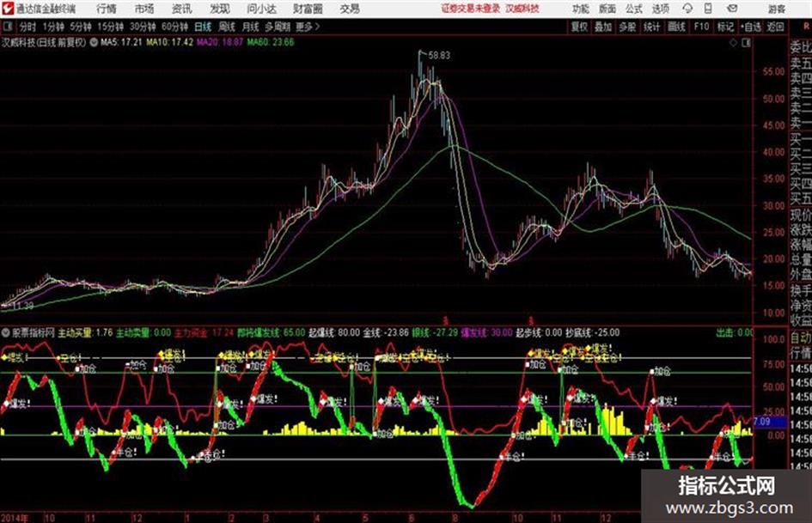Open the F10 company info button
The width and height of the screenshot is (812, 523).
click(x=701, y=27)
